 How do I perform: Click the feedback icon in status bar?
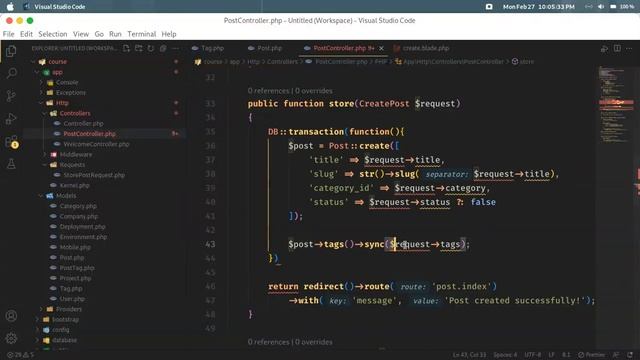click(x=616, y=355)
